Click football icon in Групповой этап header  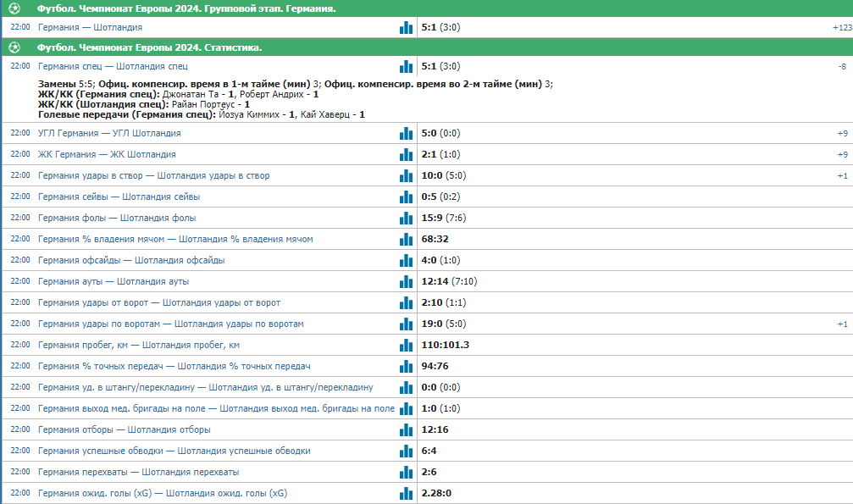coord(14,8)
